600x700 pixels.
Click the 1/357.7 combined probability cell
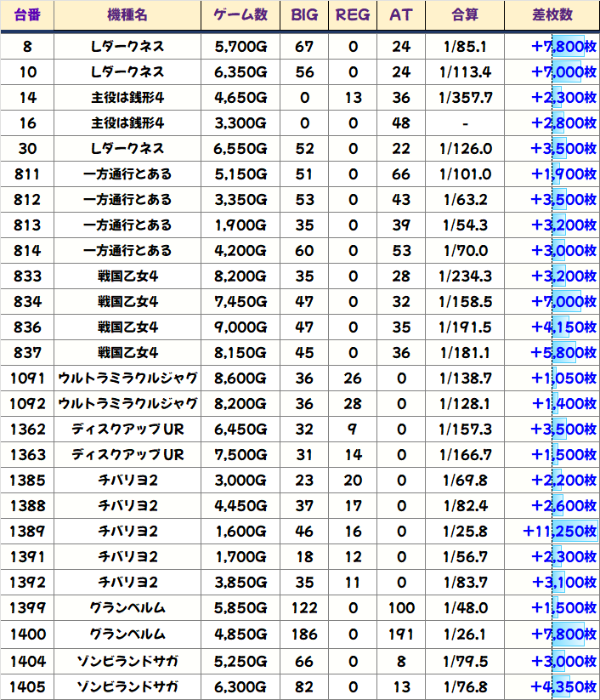tap(465, 97)
